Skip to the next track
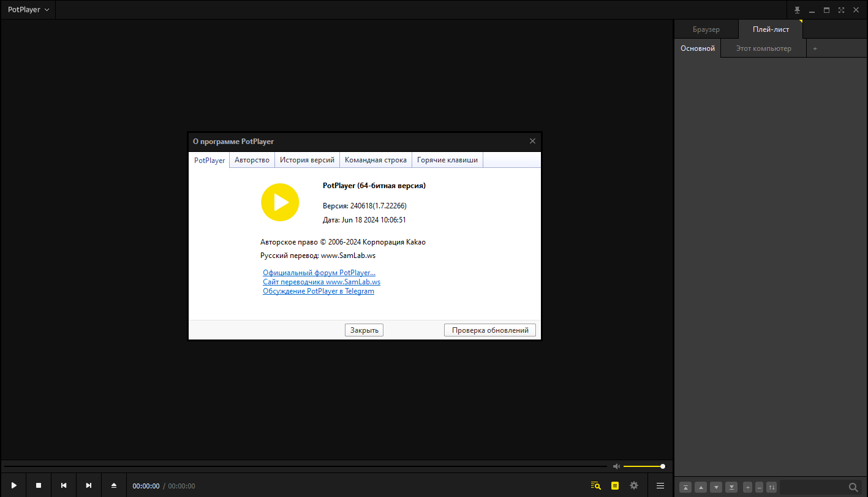Viewport: 868px width, 497px height. click(x=89, y=485)
